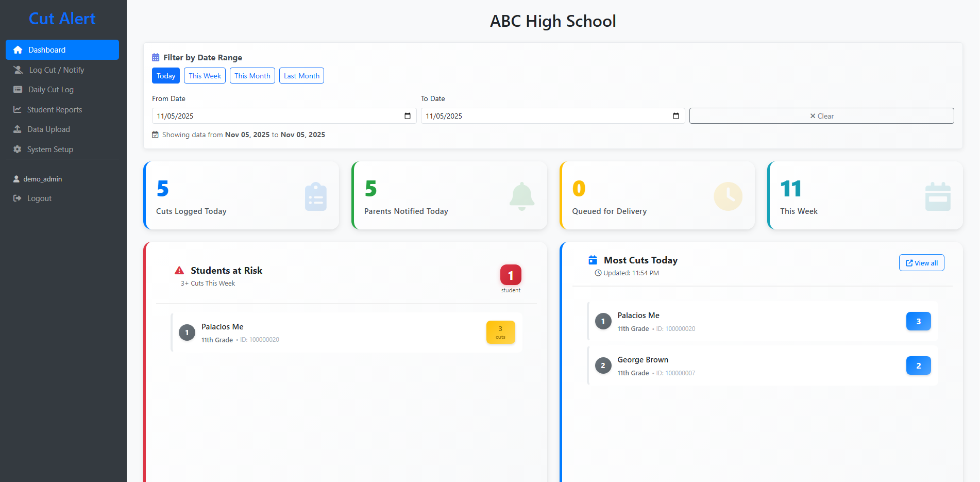The image size is (980, 482).
Task: Select the Dashboard home icon
Action: pos(18,49)
